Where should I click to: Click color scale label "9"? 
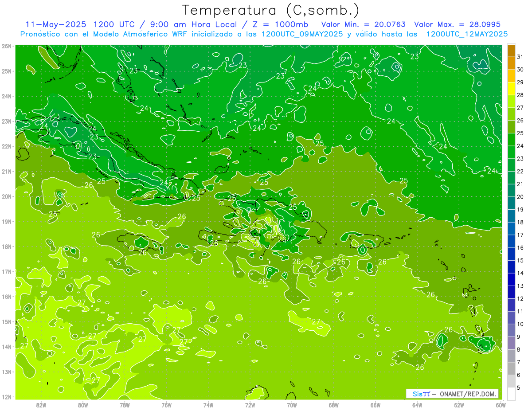pyautogui.click(x=518, y=337)
